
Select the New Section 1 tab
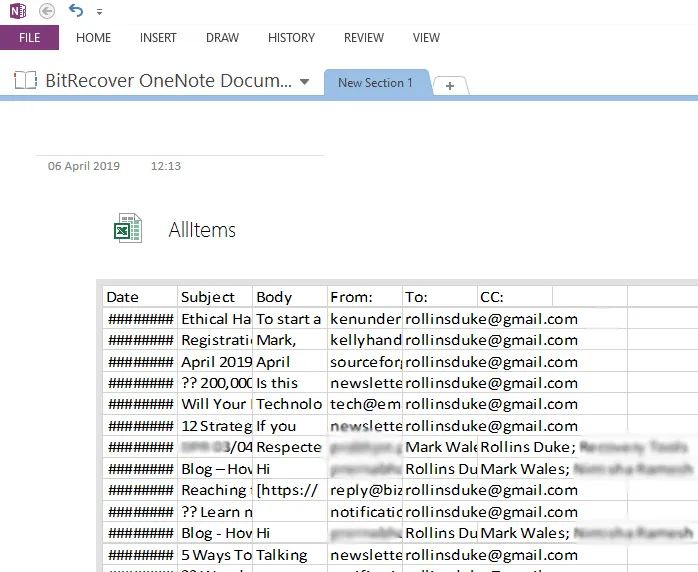[x=375, y=83]
